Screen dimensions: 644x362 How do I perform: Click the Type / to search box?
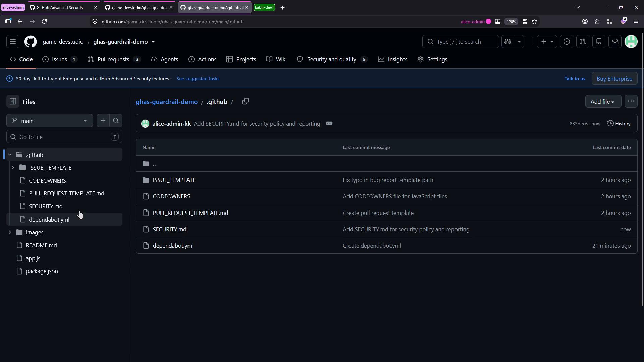click(x=461, y=42)
